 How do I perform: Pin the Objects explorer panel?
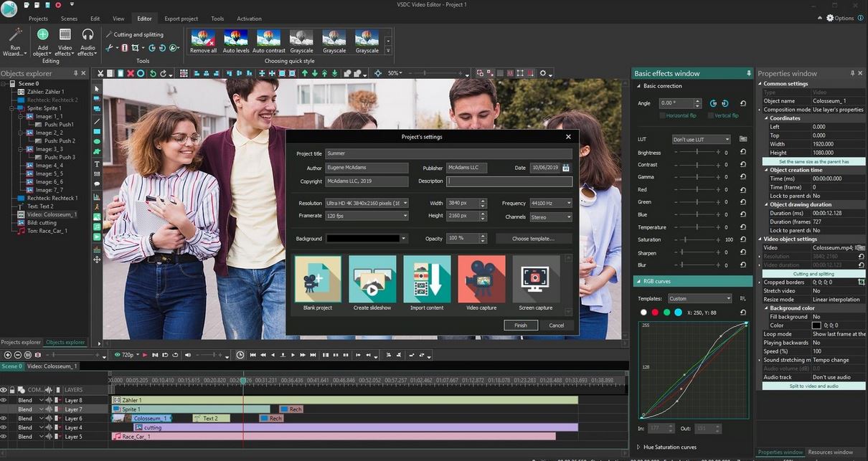(x=75, y=73)
